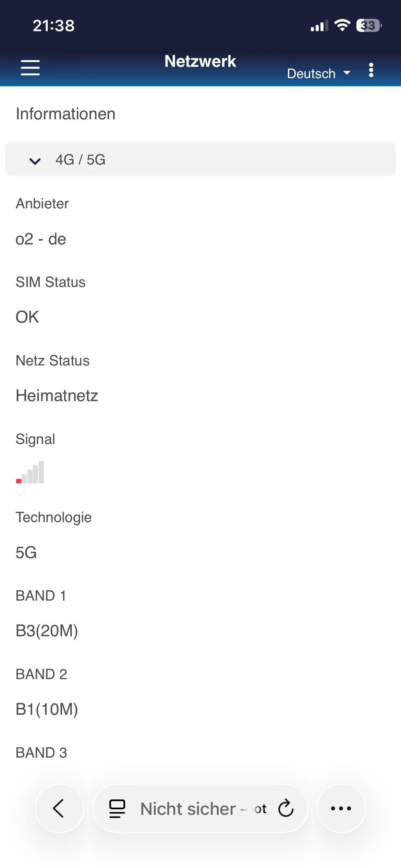Tap the signal strength bars indicator
Image resolution: width=401 pixels, height=868 pixels.
(30, 472)
